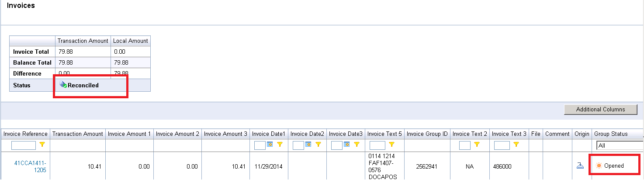Screen dimensions: 644x183
Task: Click the Local Amount summary header
Action: (131, 41)
